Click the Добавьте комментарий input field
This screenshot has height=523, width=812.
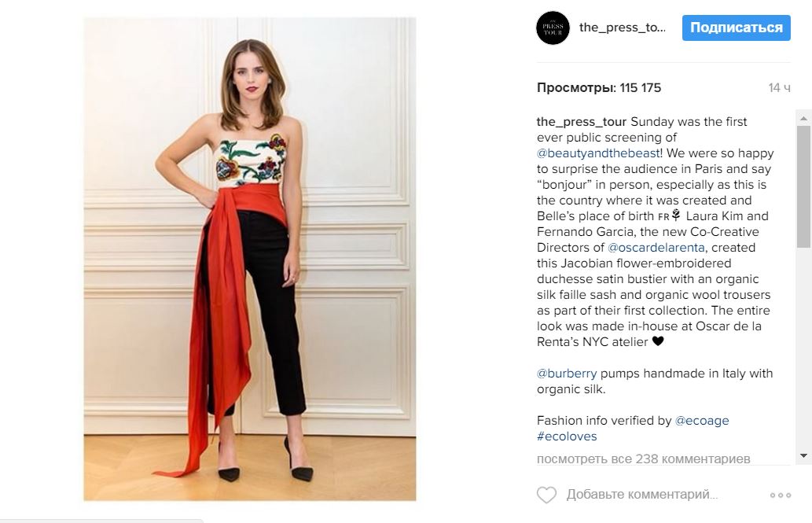[642, 495]
